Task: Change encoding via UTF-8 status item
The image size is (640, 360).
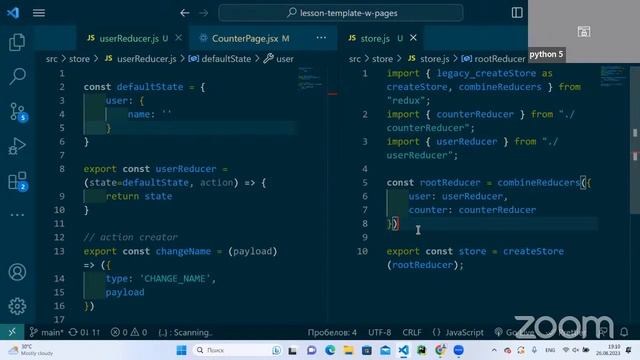Action: point(379,332)
